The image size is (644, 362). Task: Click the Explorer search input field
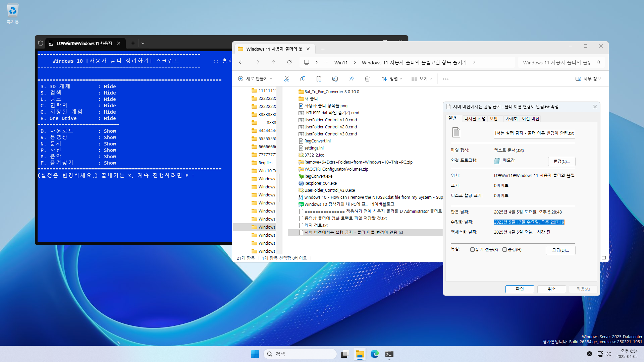(x=557, y=63)
